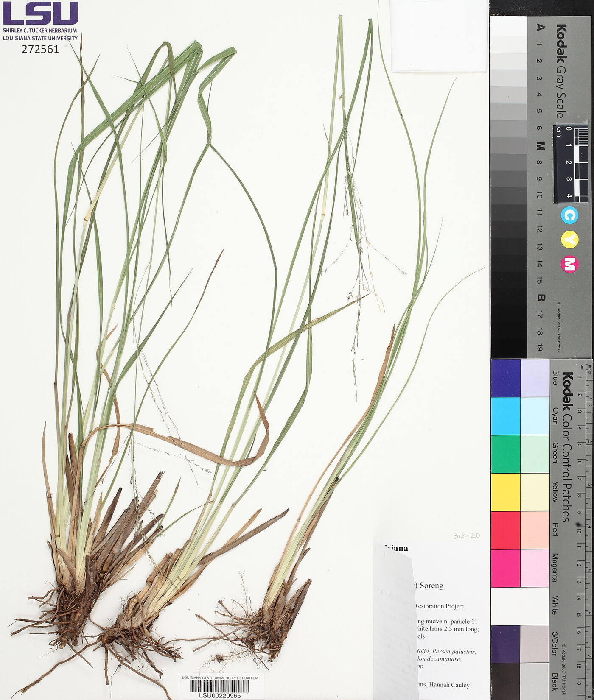The width and height of the screenshot is (594, 700).
Task: Select the pale Red tint patch
Action: (x=535, y=530)
